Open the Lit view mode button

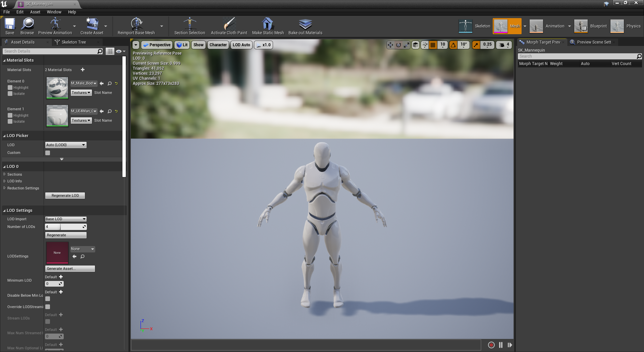point(182,45)
